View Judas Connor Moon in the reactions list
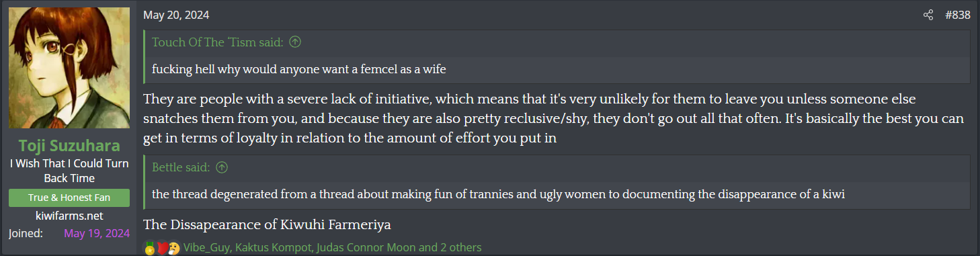Viewport: 980px width, 256px height. pyautogui.click(x=364, y=247)
